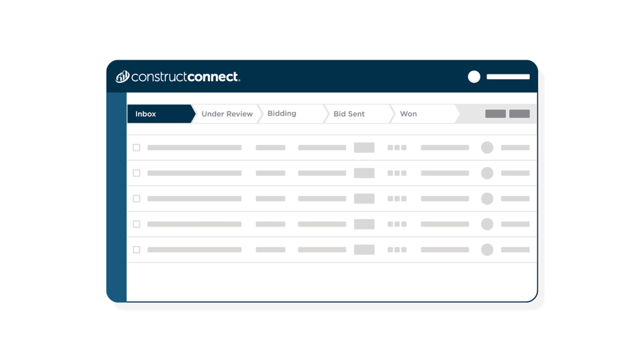Tick the third row checkbox
Screen dimensions: 644x362
pos(136,198)
